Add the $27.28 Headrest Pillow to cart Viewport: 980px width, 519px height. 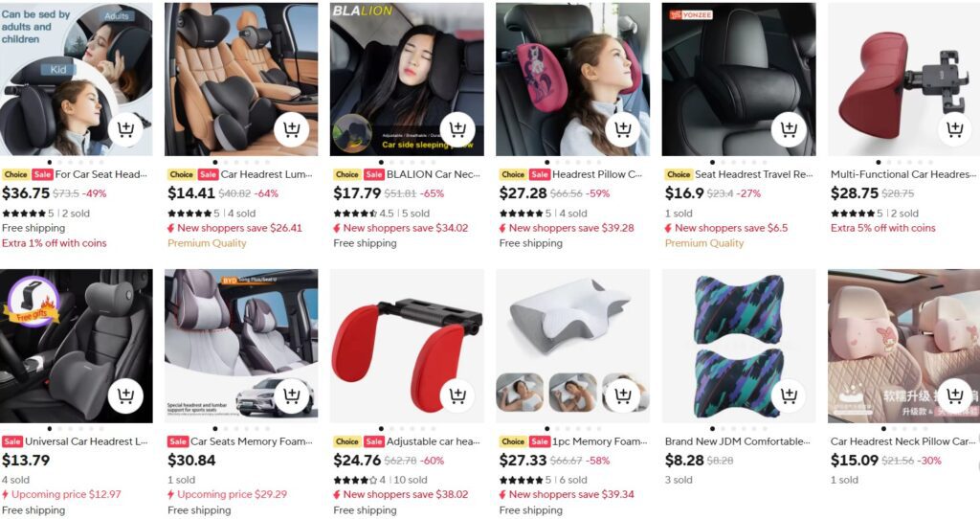tap(623, 130)
